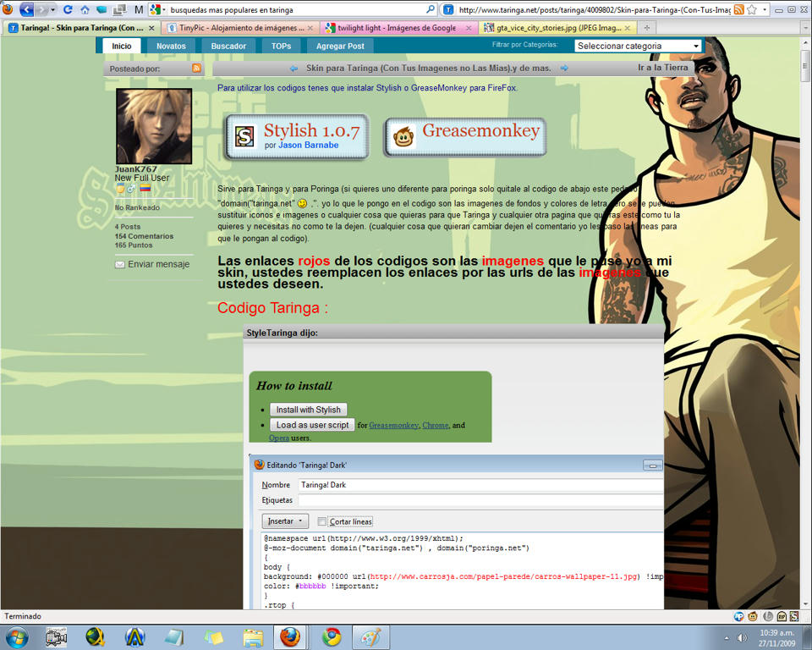Click the Stylish 1.0.7 banner
The height and width of the screenshot is (650, 812).
pos(297,137)
